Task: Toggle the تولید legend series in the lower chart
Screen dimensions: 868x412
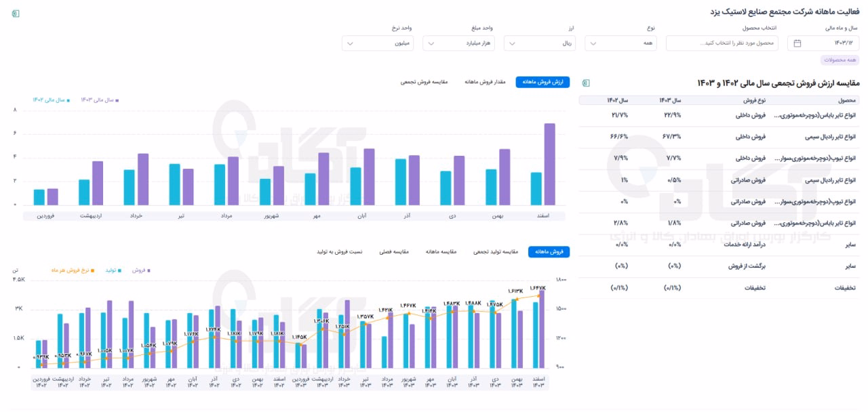Action: click(113, 270)
